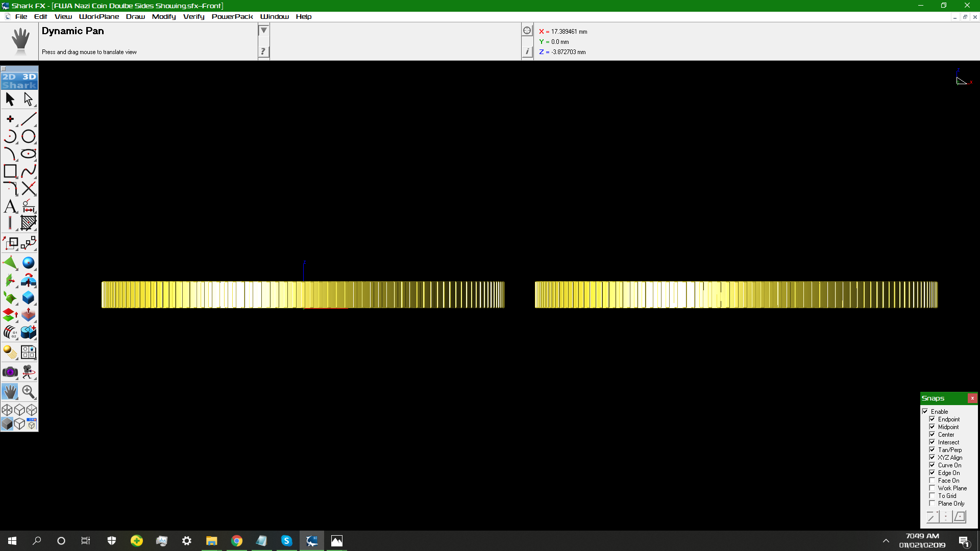
Task: Select the Circle tool
Action: coord(29,136)
